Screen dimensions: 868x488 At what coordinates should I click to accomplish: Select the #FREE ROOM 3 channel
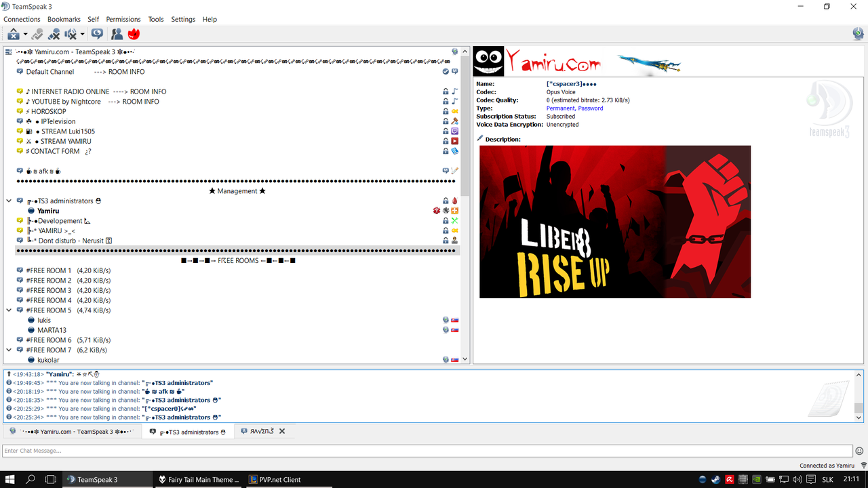237,290
